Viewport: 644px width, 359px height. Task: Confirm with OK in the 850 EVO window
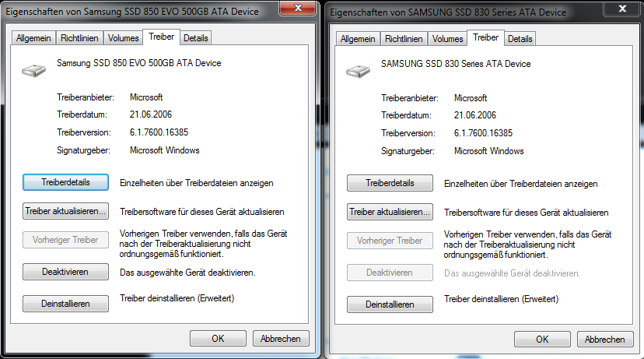[x=218, y=339]
